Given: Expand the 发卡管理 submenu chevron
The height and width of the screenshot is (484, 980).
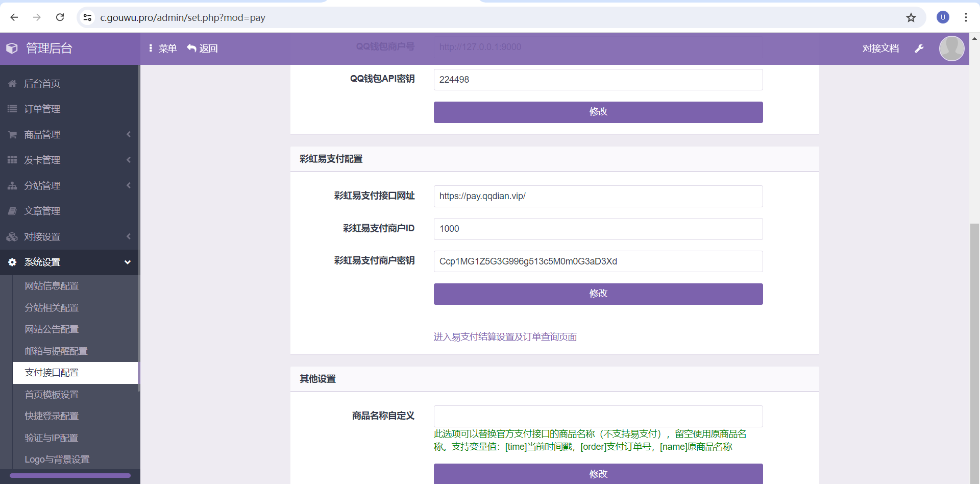Looking at the screenshot, I should 128,160.
